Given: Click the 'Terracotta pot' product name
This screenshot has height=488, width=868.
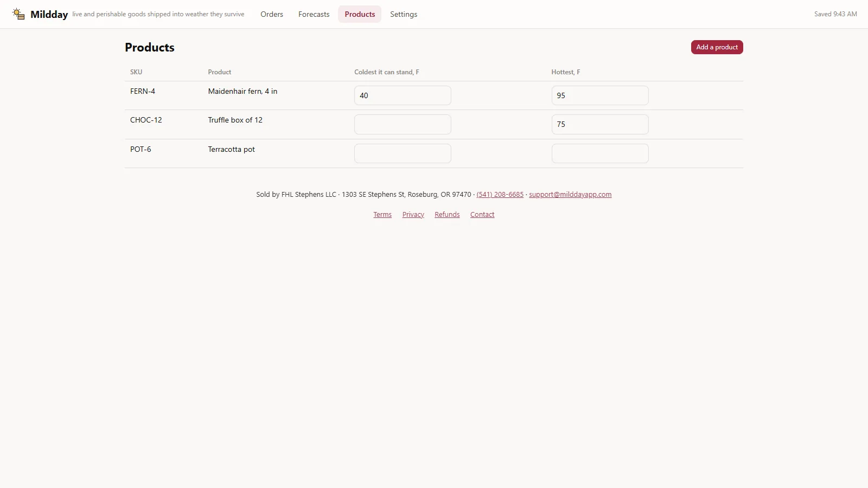Looking at the screenshot, I should click(x=231, y=149).
